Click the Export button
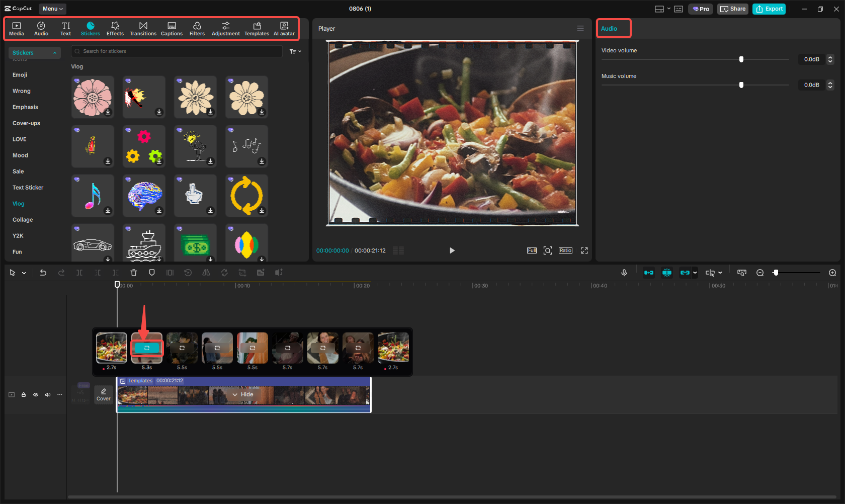 [769, 9]
